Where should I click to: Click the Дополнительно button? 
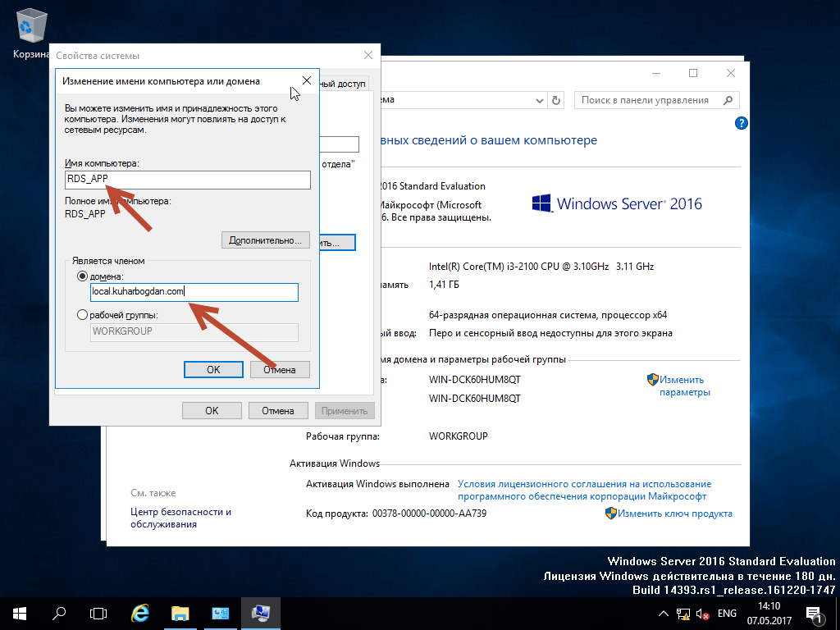265,240
